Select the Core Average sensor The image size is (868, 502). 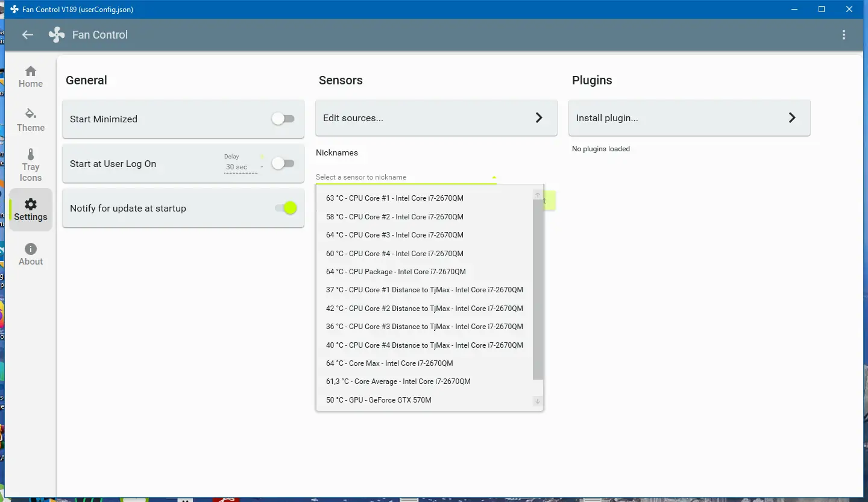pyautogui.click(x=424, y=381)
